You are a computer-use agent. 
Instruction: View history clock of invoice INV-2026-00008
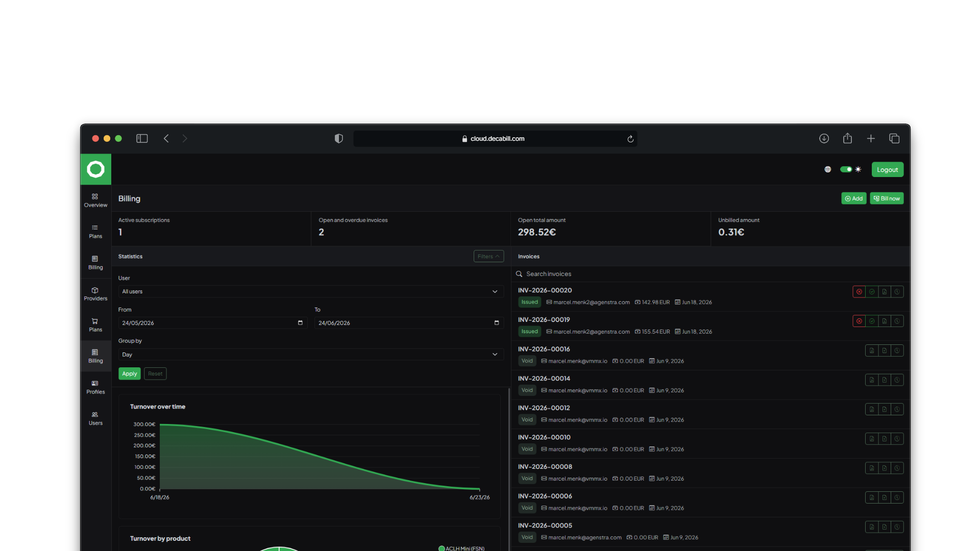point(897,468)
